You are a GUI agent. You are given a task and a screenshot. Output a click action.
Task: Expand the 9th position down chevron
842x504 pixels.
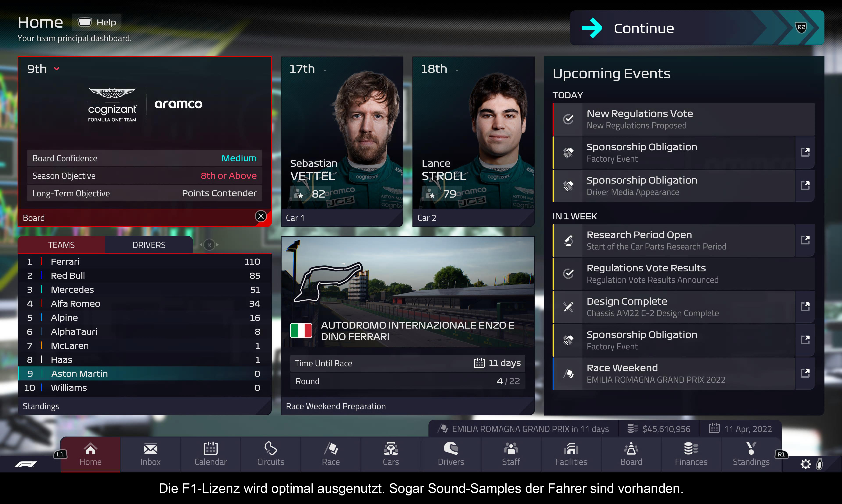(x=56, y=69)
